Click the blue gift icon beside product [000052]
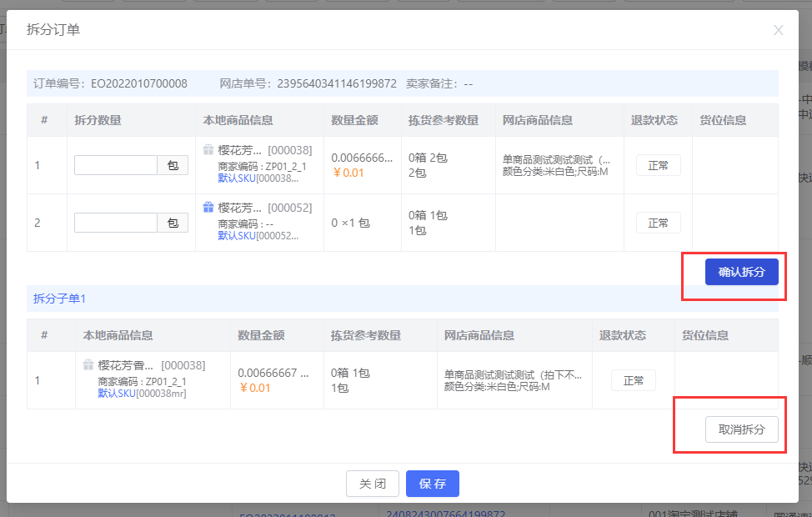 [x=208, y=207]
